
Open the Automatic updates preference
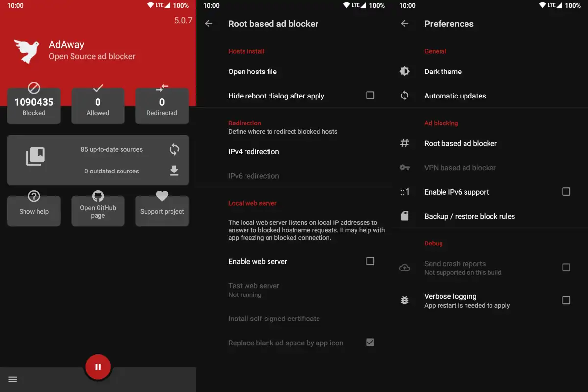[490, 96]
